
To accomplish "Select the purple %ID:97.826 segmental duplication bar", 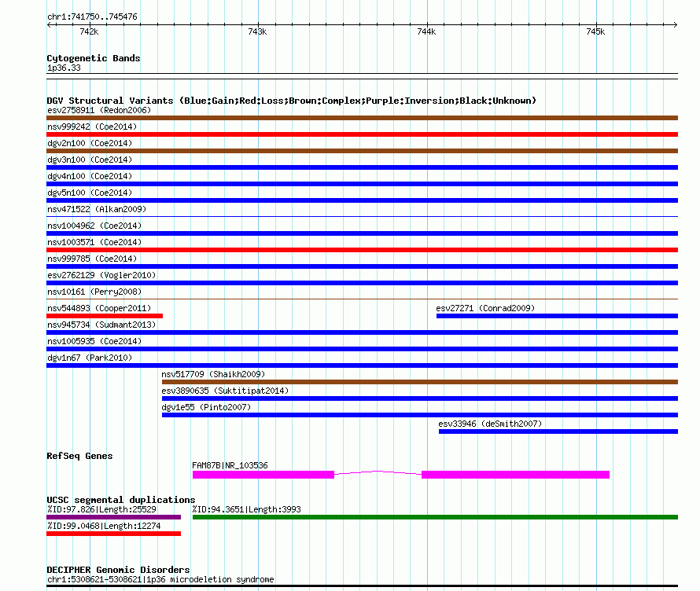I will click(114, 517).
